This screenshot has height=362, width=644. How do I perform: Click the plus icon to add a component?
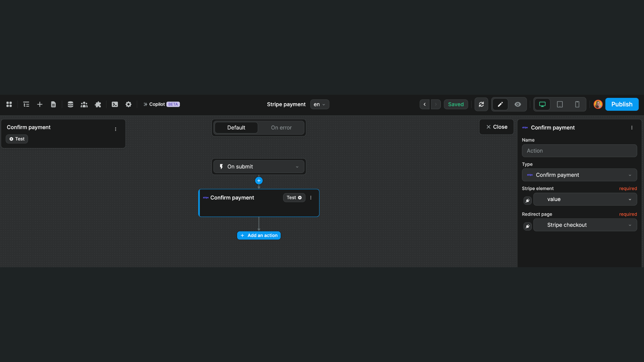click(x=40, y=104)
